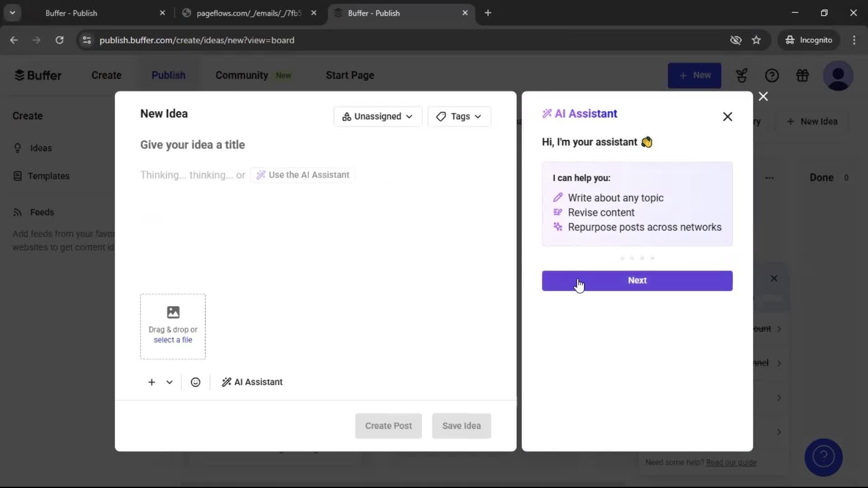The width and height of the screenshot is (868, 488).
Task: Open the floating help chat bubble
Action: (823, 457)
